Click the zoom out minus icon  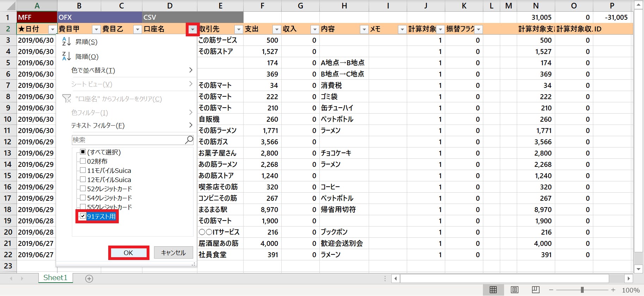[x=551, y=290]
